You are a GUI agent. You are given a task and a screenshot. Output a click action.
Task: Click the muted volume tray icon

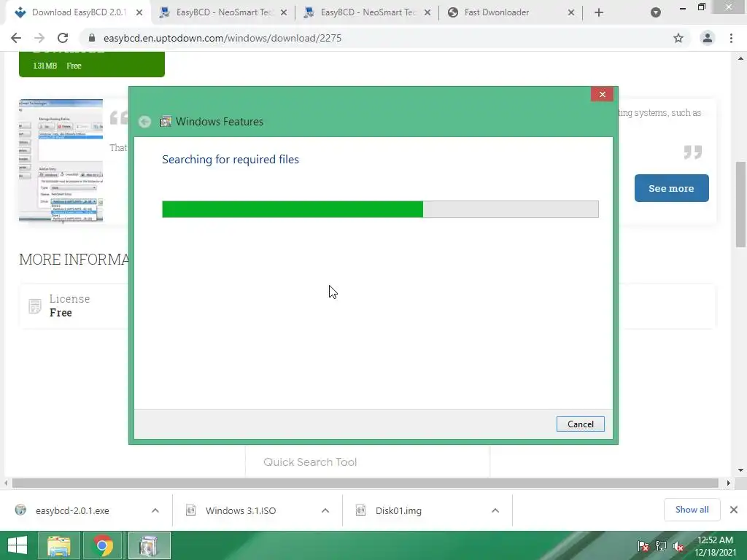click(678, 546)
